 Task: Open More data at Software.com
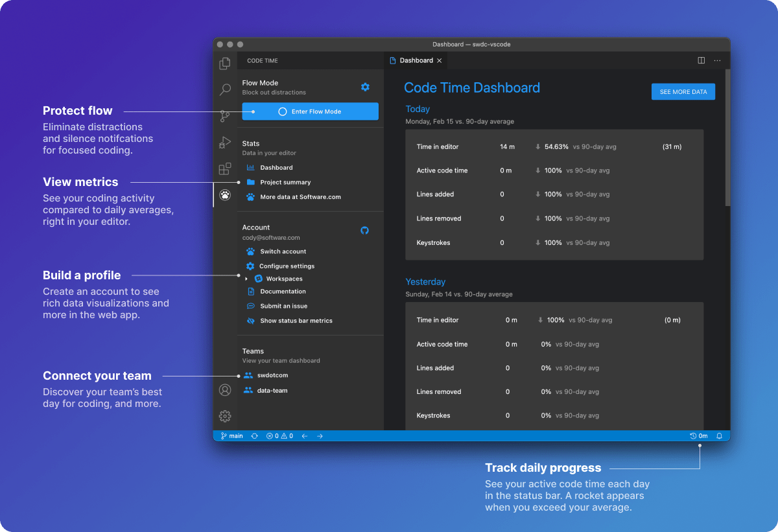300,197
